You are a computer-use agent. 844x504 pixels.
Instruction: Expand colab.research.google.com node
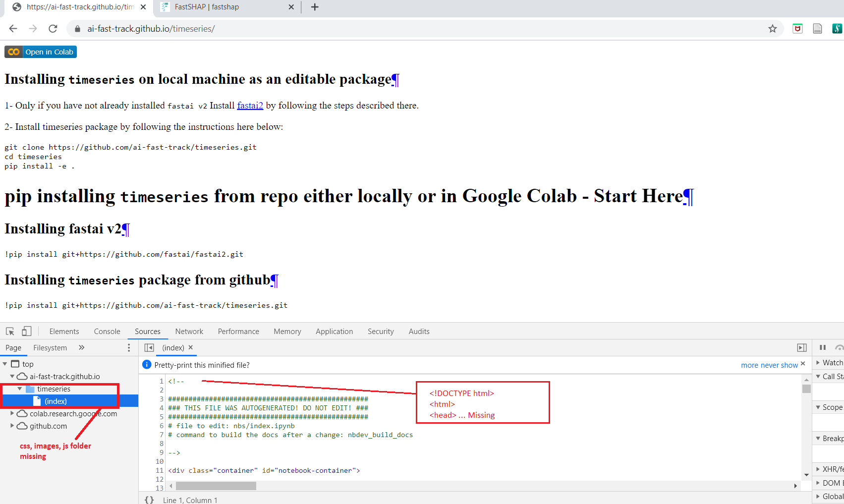pyautogui.click(x=12, y=413)
